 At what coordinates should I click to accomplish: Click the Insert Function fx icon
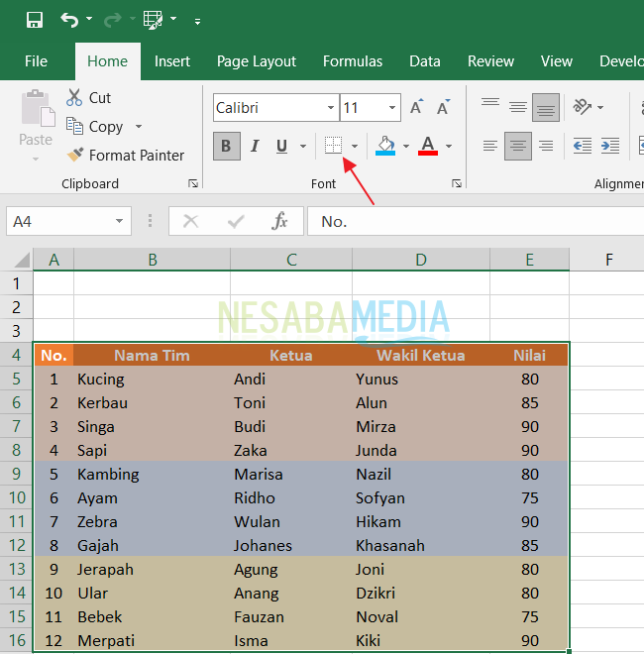[279, 221]
